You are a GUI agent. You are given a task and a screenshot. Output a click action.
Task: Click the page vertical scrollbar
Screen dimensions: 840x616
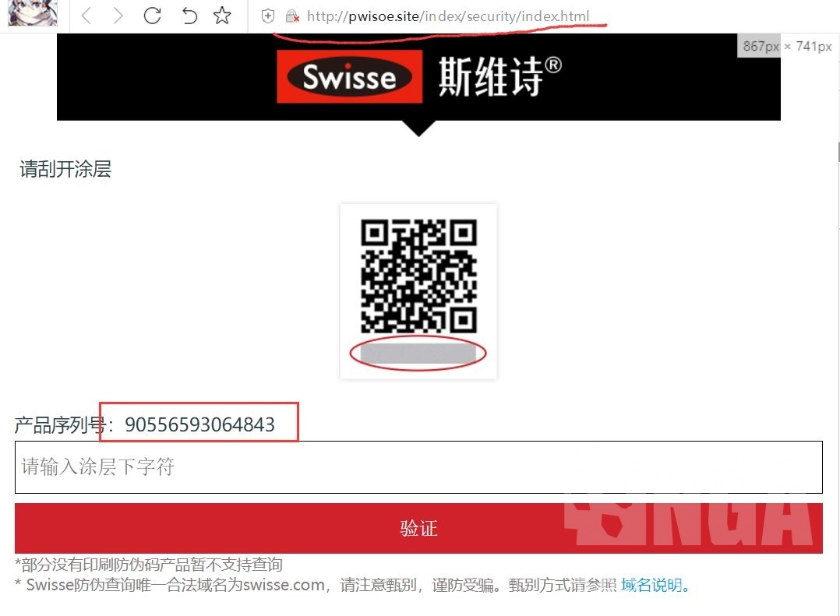[838, 152]
